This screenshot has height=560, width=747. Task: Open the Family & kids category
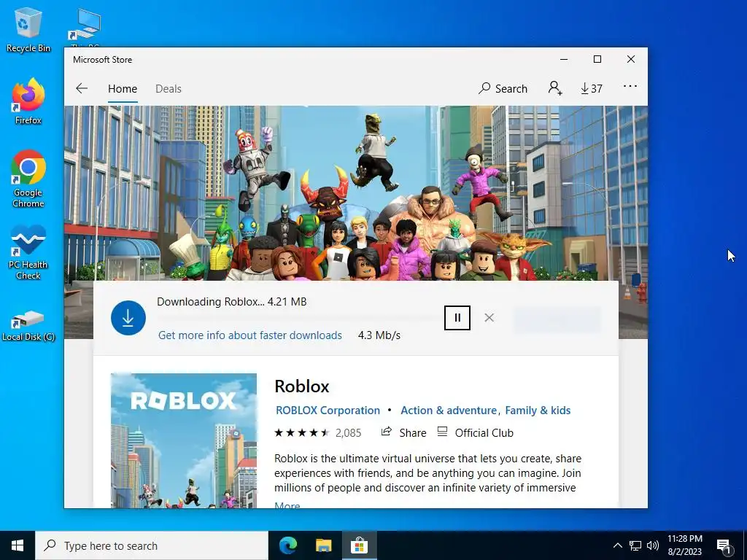[x=538, y=411]
